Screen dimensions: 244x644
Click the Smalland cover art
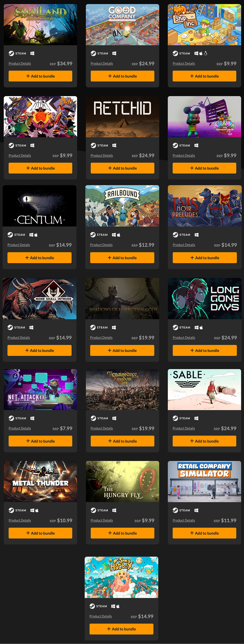[x=41, y=24]
